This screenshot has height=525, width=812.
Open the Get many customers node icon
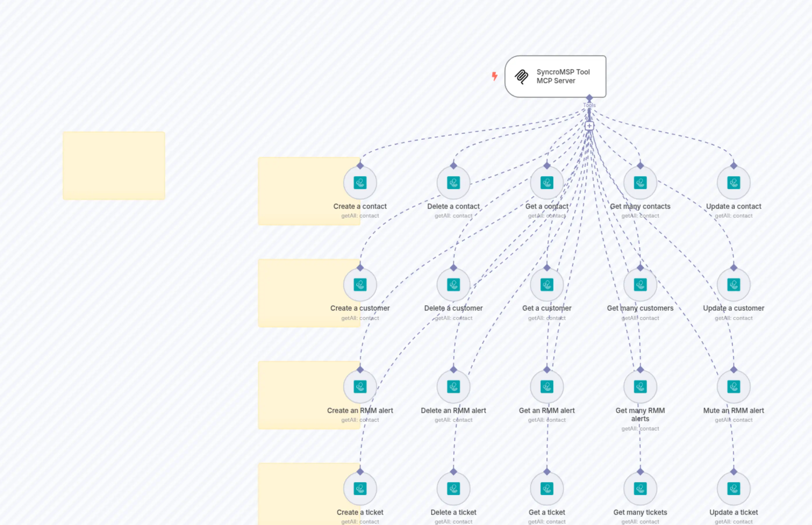(x=640, y=285)
